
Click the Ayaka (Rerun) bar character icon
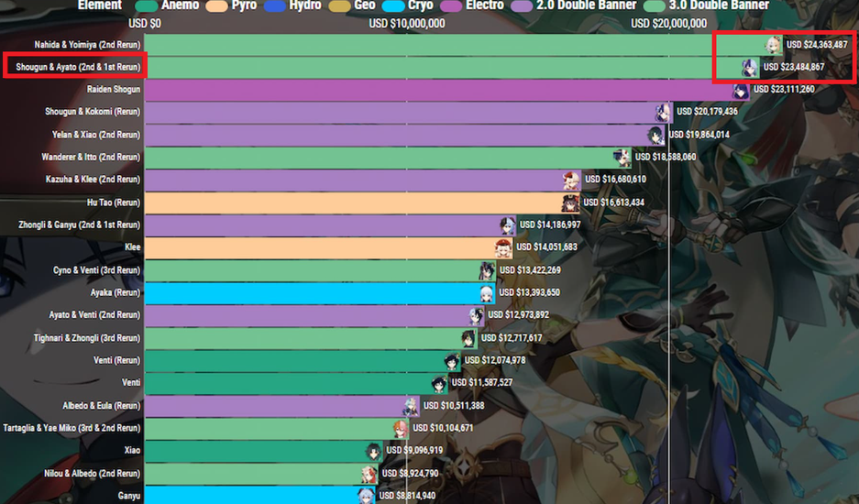(x=486, y=293)
